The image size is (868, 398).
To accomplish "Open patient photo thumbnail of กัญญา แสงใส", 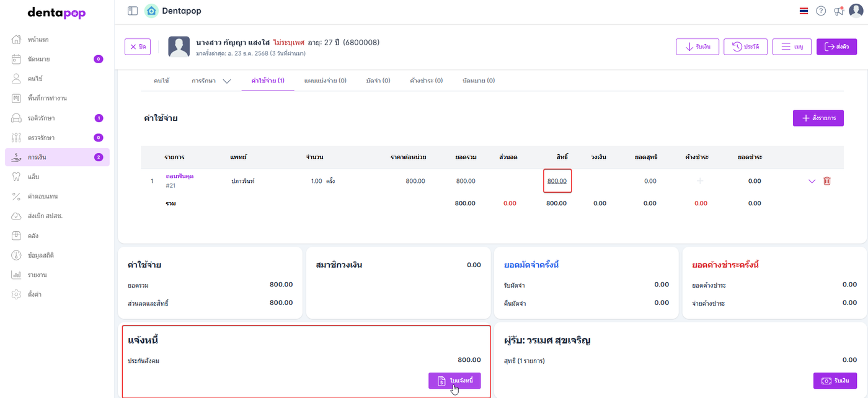I will (x=179, y=47).
